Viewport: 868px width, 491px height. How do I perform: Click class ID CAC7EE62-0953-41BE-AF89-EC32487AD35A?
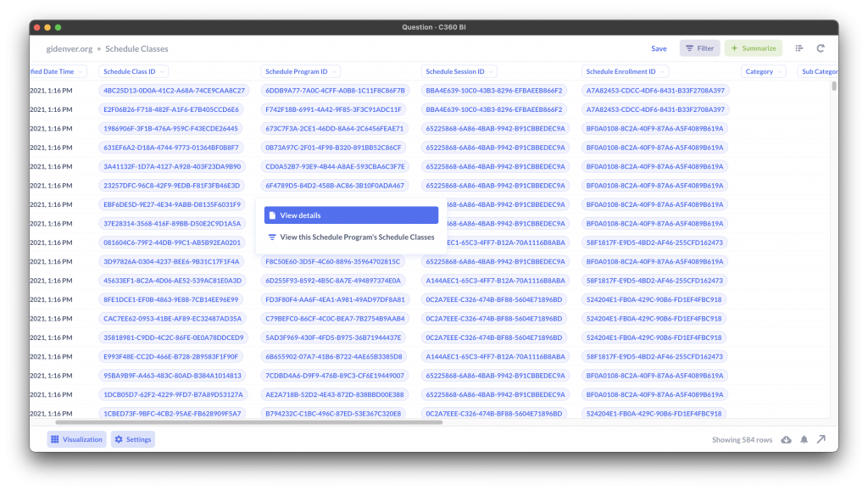[172, 318]
